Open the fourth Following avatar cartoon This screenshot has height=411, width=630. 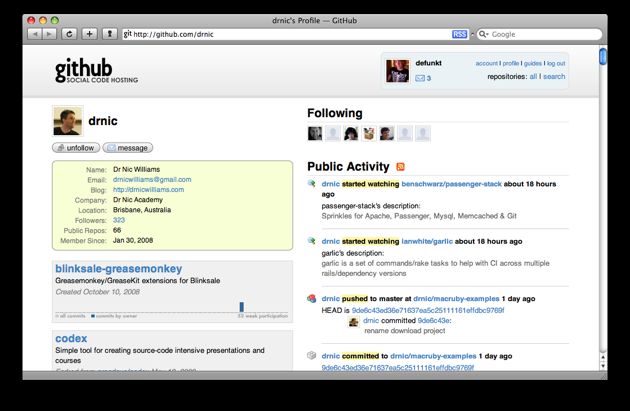tap(369, 133)
